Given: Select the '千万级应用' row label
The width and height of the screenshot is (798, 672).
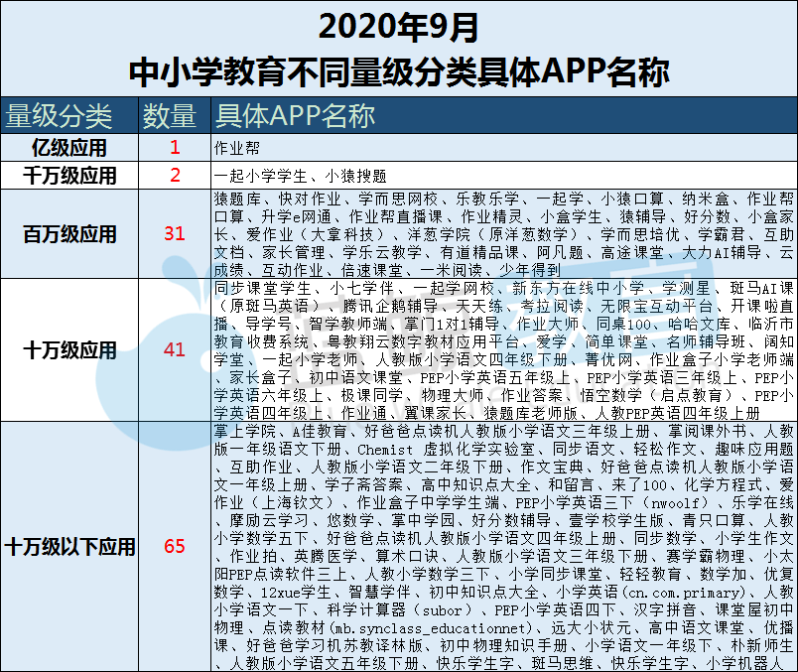Looking at the screenshot, I should click(x=69, y=176).
